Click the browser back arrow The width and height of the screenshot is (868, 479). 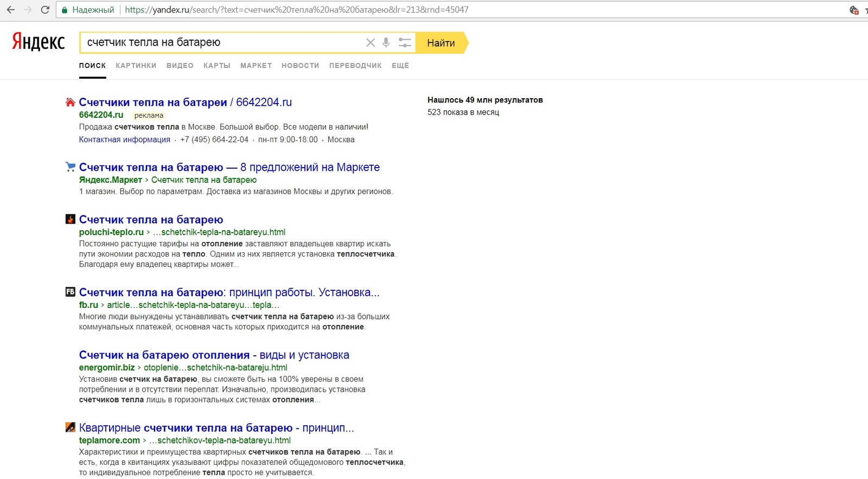tap(11, 10)
